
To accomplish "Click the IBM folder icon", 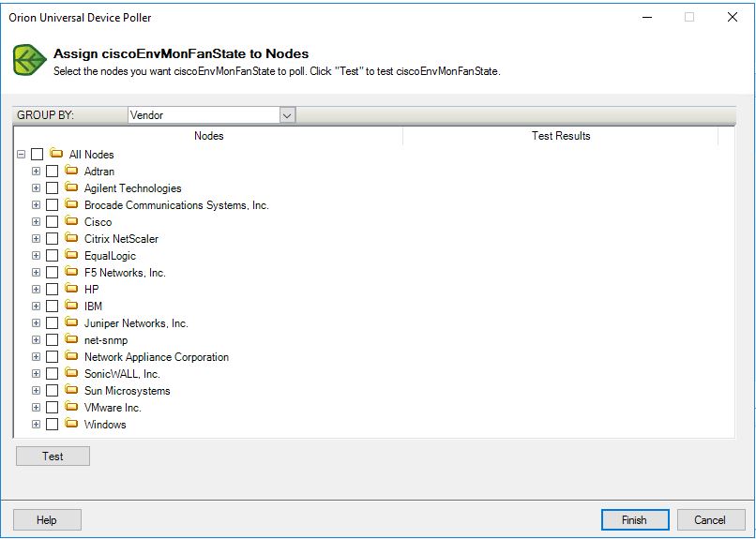I will (x=71, y=306).
